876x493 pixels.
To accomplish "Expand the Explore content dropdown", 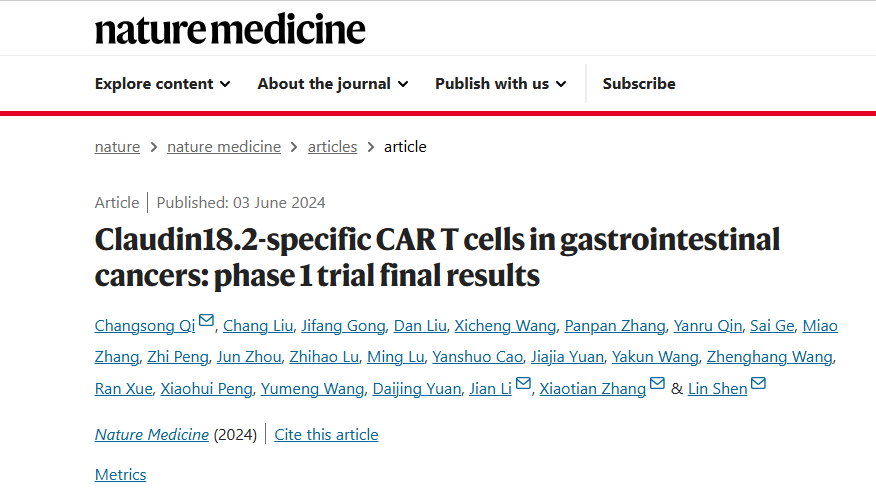I will [x=163, y=84].
